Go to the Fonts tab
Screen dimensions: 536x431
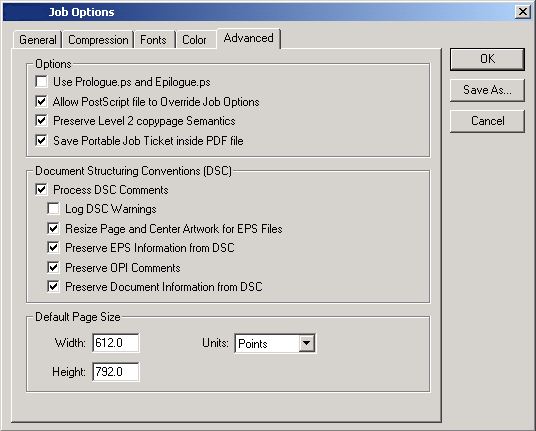pyautogui.click(x=153, y=40)
